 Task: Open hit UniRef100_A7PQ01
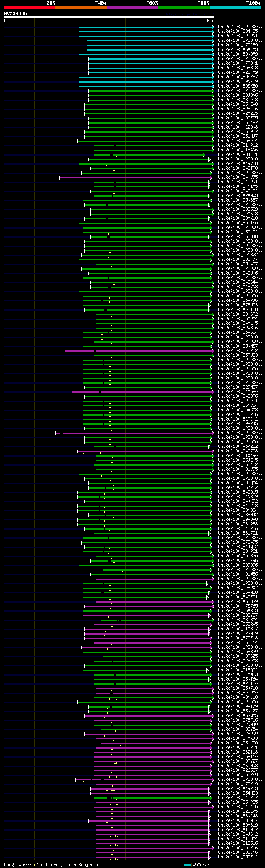[x=238, y=63]
